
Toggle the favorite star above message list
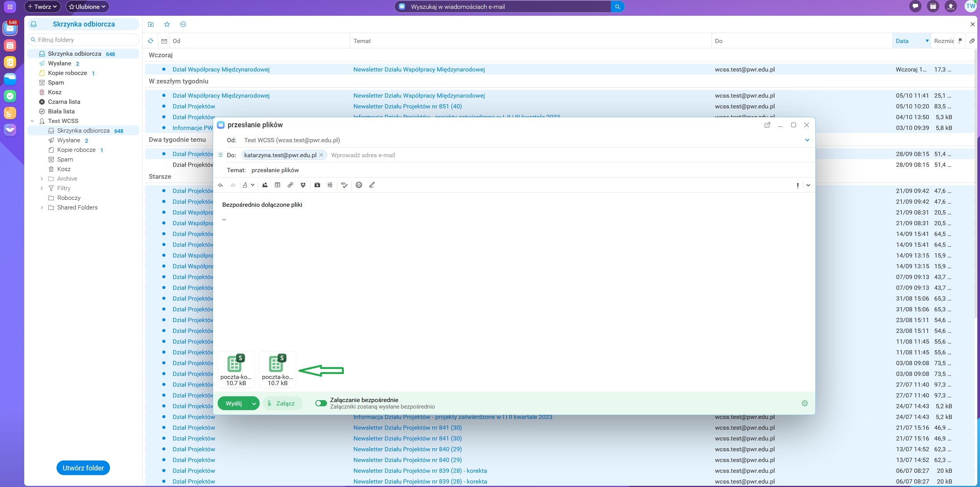click(167, 24)
